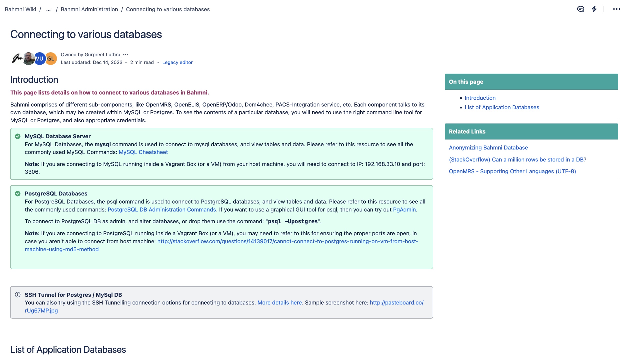Click the Introduction heading
This screenshot has width=634, height=364.
click(34, 80)
